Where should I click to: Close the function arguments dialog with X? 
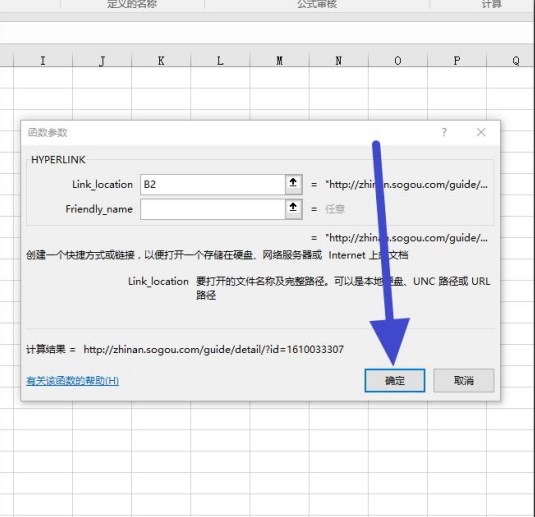481,132
